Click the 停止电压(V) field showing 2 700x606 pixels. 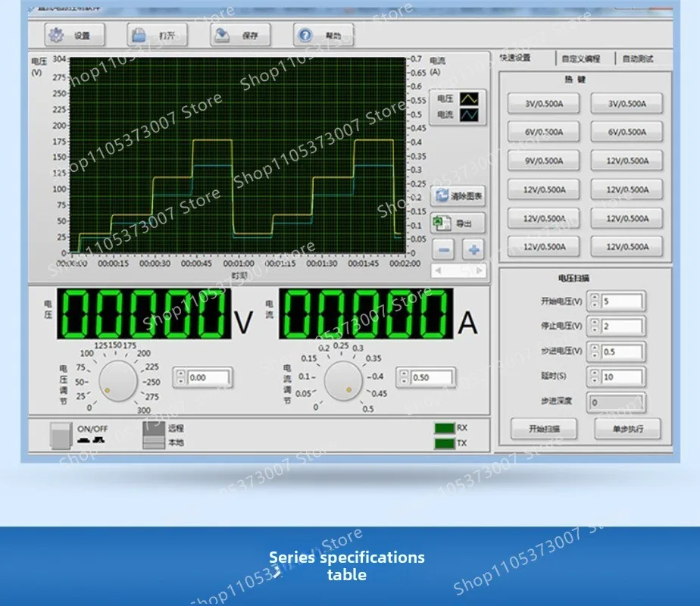point(622,326)
